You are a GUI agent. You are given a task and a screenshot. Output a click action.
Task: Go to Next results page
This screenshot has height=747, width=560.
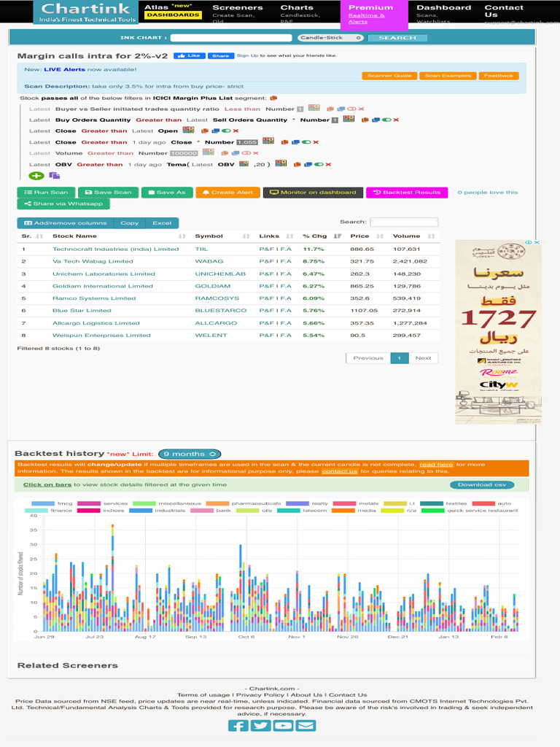pos(423,358)
